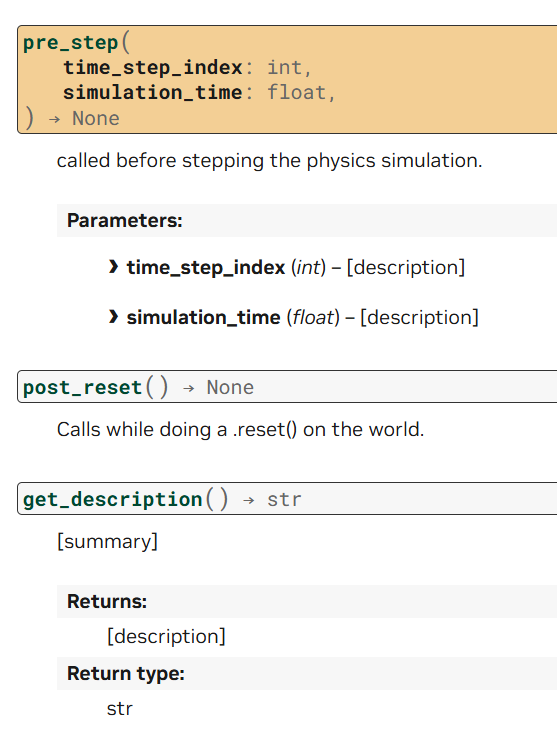Click the Return type heading

pos(126,674)
